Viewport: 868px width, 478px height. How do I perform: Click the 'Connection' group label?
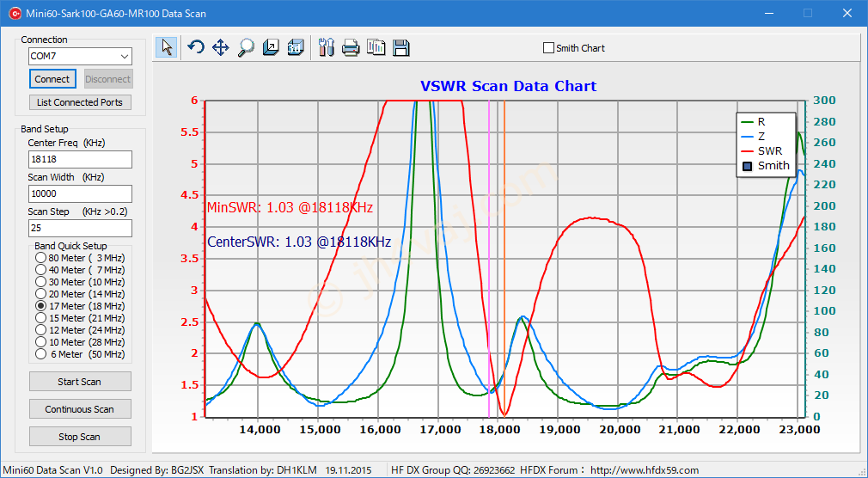(x=45, y=40)
